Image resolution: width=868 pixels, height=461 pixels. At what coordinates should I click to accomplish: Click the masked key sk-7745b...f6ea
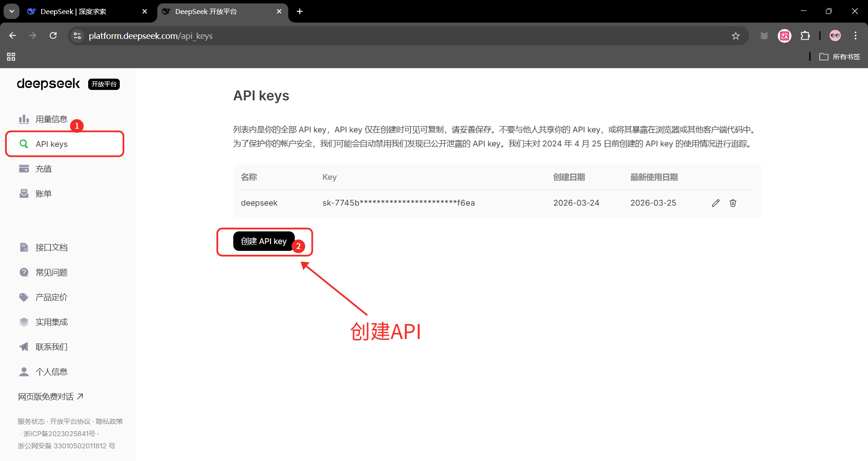point(399,203)
